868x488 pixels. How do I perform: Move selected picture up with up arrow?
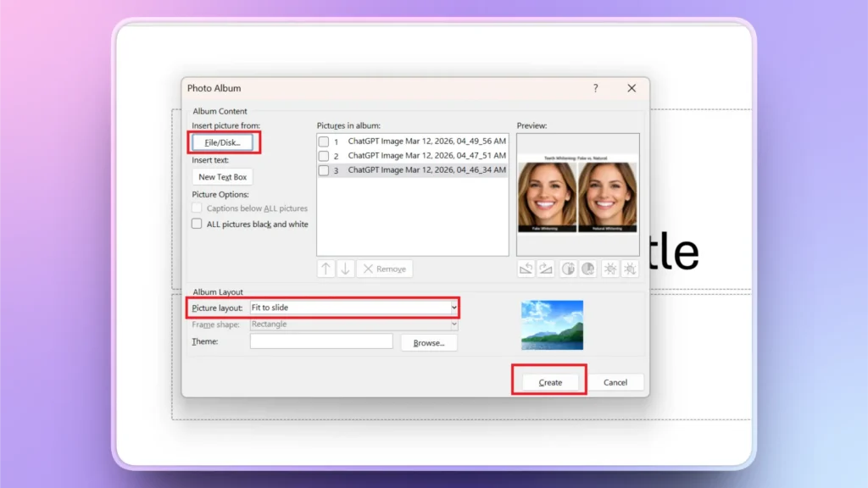coord(326,269)
